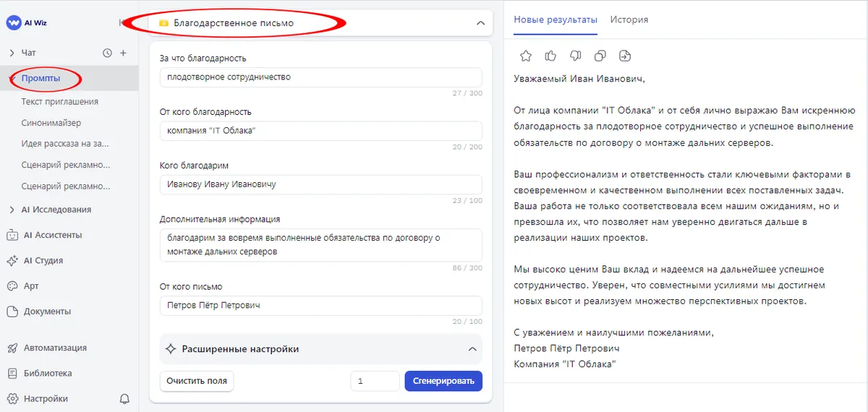Collapse Расширенные настройки chevron

coord(472,349)
